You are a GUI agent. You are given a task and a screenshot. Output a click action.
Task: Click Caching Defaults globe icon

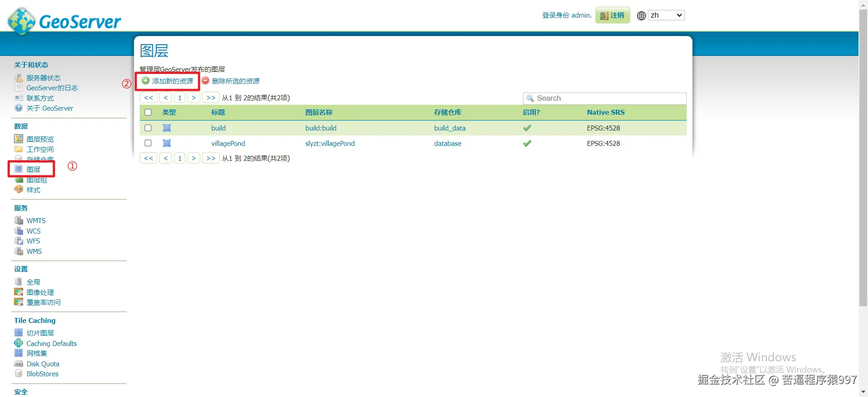(x=19, y=343)
